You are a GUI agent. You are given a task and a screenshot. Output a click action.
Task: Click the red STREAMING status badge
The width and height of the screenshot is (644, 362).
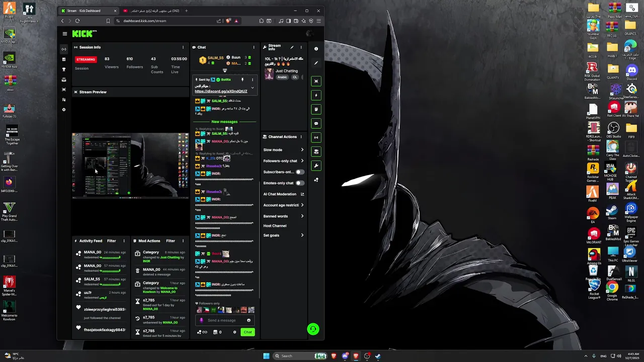pyautogui.click(x=86, y=59)
